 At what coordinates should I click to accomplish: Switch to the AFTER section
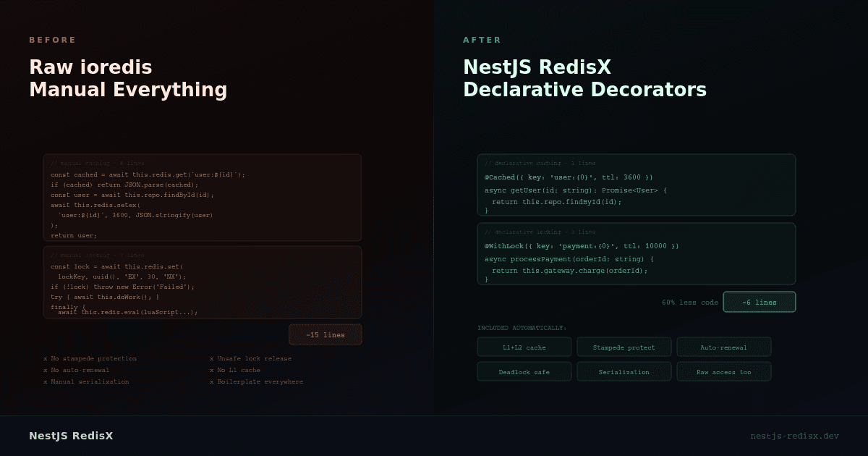(x=482, y=40)
